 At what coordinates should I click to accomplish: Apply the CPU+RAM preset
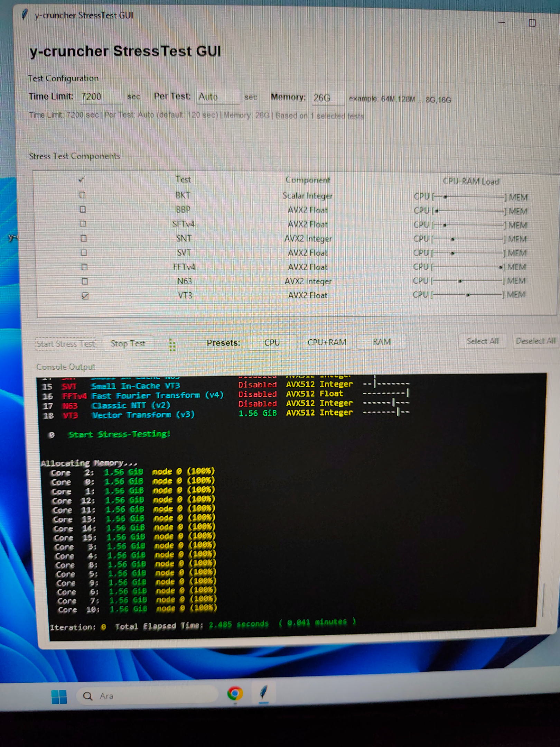click(x=327, y=342)
